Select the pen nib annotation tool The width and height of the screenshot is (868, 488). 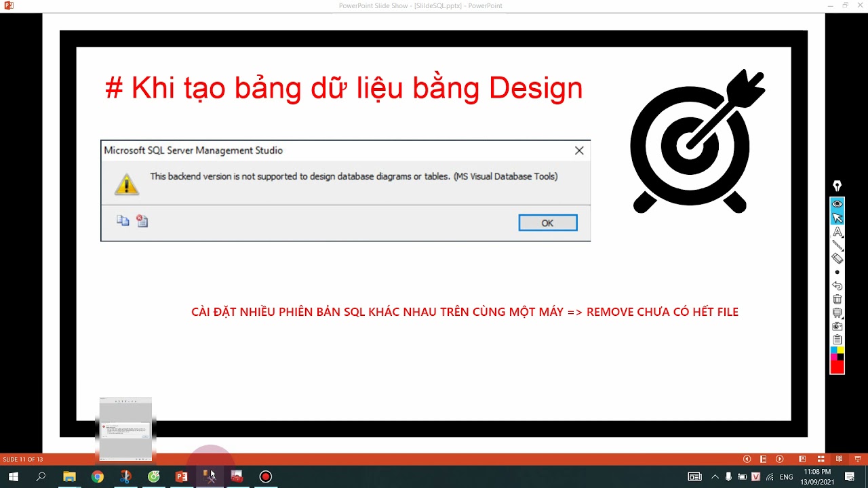[837, 186]
